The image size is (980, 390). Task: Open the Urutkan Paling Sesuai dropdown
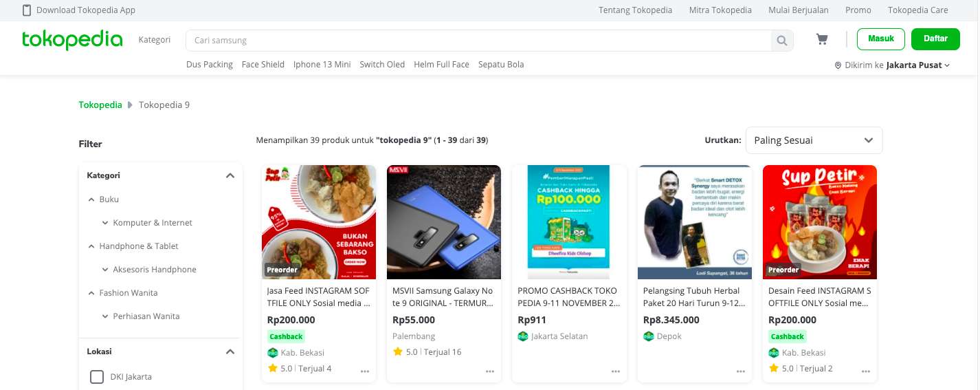814,140
